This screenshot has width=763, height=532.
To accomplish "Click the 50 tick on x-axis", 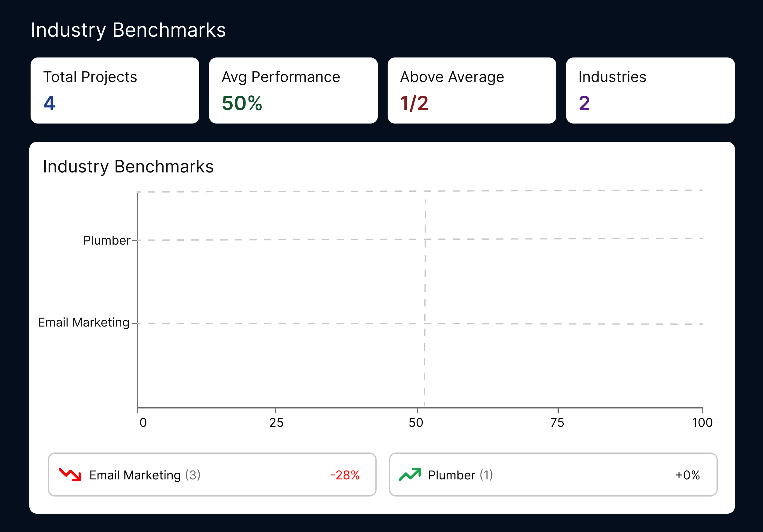I will click(416, 423).
